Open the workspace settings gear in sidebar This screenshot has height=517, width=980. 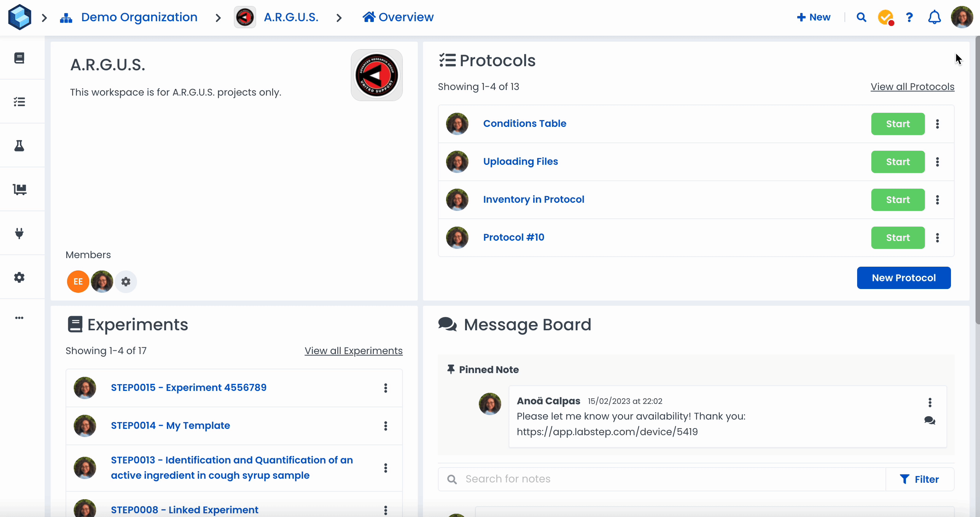[19, 277]
